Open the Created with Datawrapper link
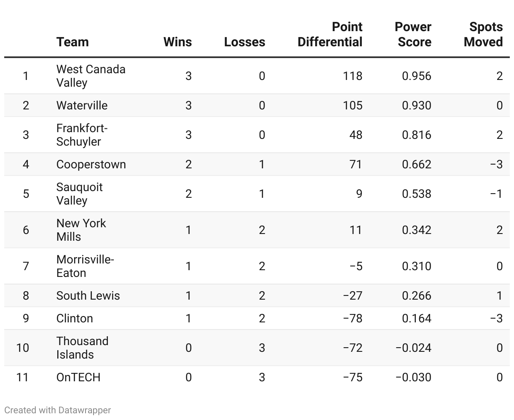The width and height of the screenshot is (514, 420). (x=58, y=410)
